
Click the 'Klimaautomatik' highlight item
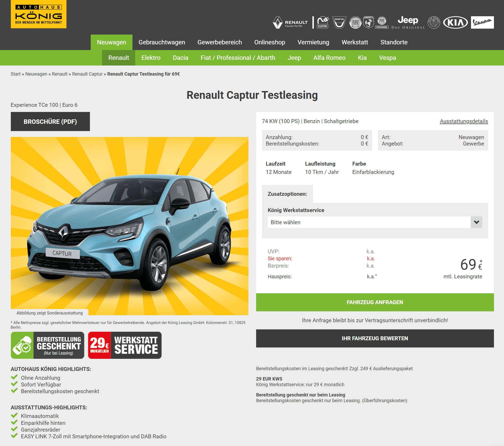(40, 416)
